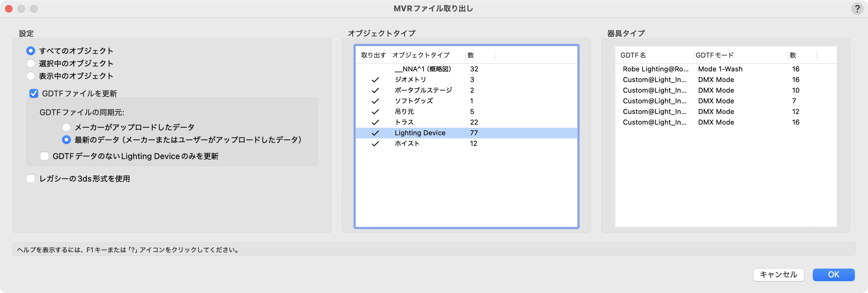Toggle export checkmark for ホイスト row
Image resolution: width=868 pixels, height=293 pixels.
[x=375, y=144]
